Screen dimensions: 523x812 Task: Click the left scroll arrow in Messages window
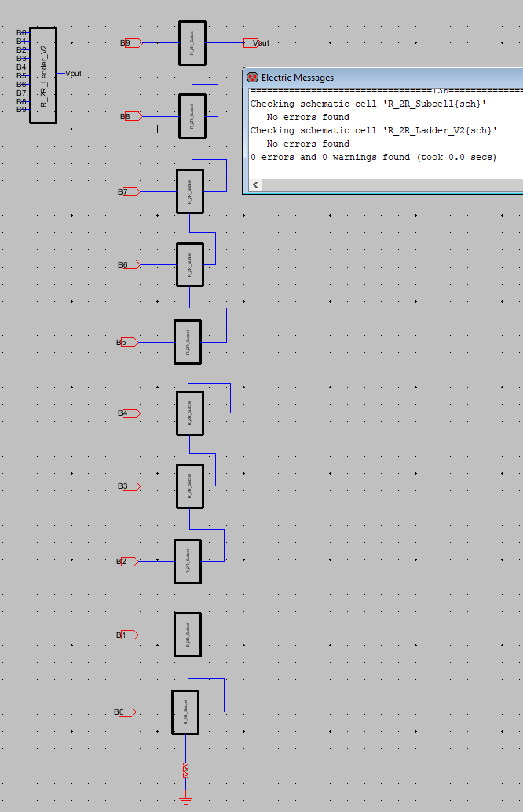click(255, 184)
